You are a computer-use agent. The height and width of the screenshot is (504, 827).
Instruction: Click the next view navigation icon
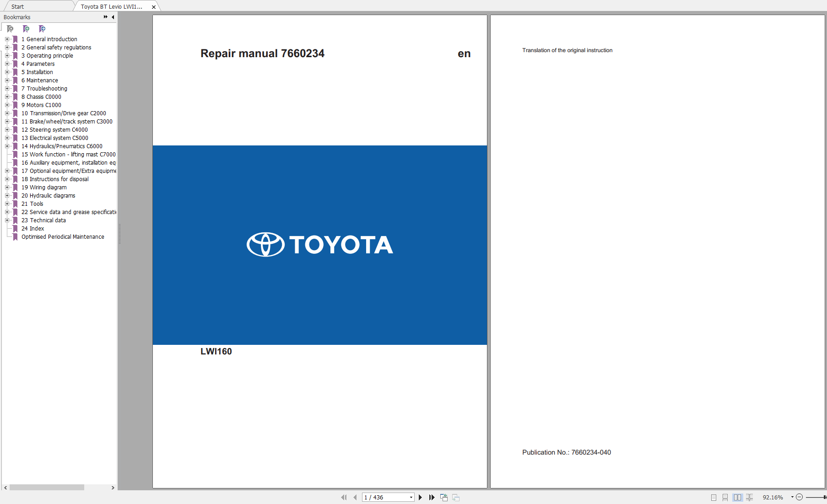456,497
